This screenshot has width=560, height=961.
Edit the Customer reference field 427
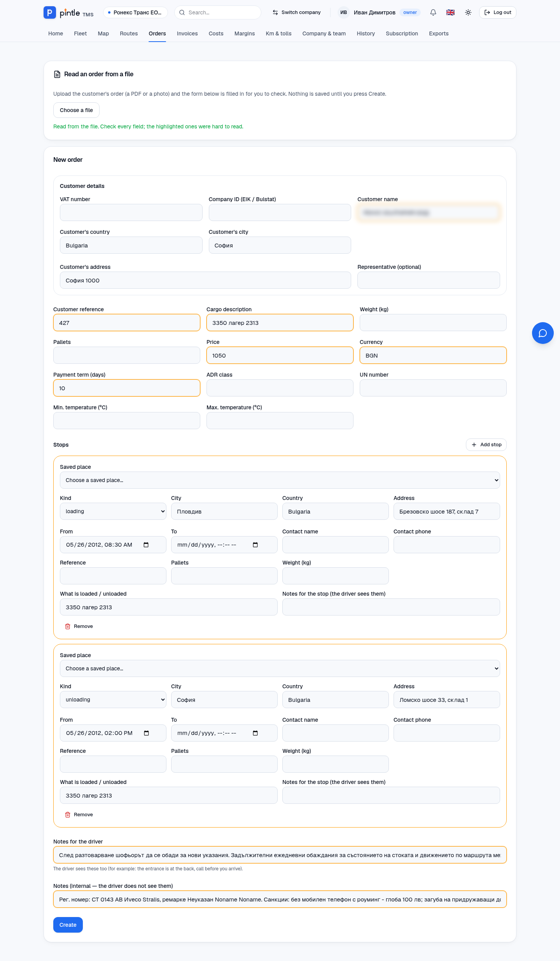127,323
